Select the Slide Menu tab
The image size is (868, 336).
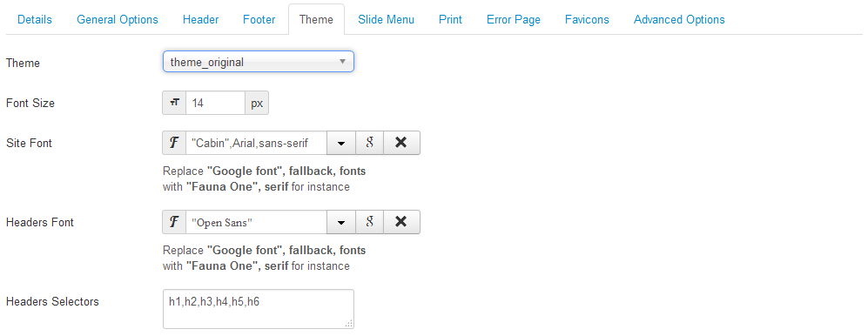point(386,19)
